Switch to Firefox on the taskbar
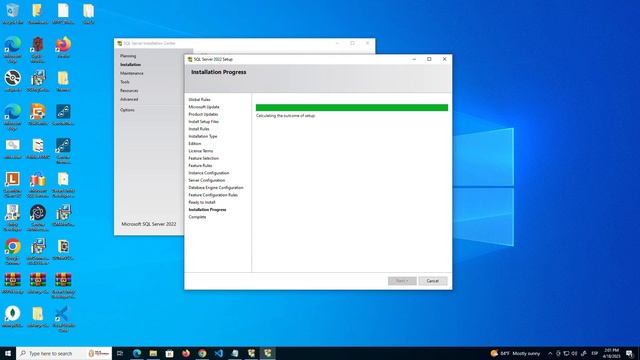The image size is (640, 360). pos(186,353)
